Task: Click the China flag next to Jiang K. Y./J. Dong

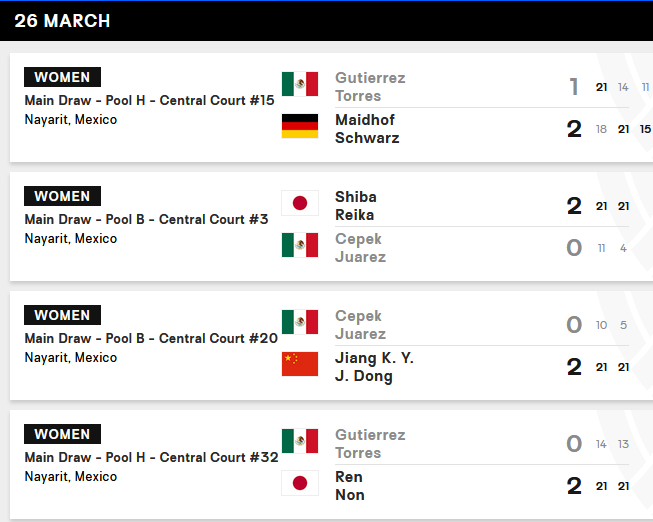Action: click(300, 364)
